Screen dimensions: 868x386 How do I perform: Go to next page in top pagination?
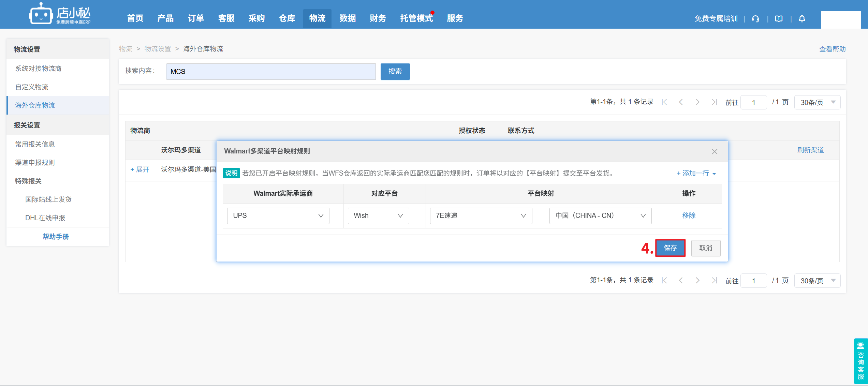[x=697, y=102]
